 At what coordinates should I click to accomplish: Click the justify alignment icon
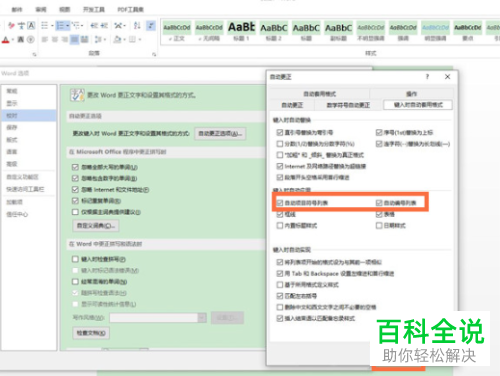coord(75,40)
